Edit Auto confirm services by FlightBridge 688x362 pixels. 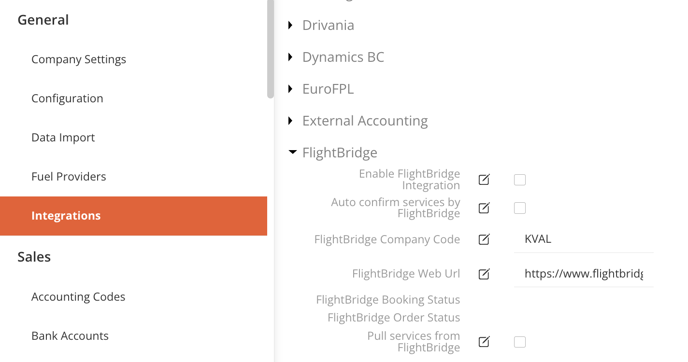[x=484, y=208]
